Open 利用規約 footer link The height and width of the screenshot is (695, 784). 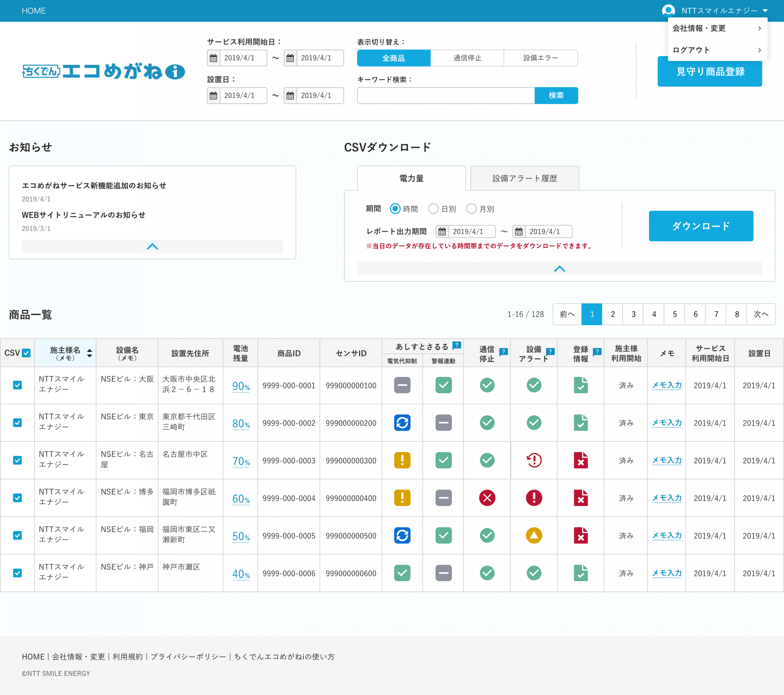pyautogui.click(x=128, y=657)
